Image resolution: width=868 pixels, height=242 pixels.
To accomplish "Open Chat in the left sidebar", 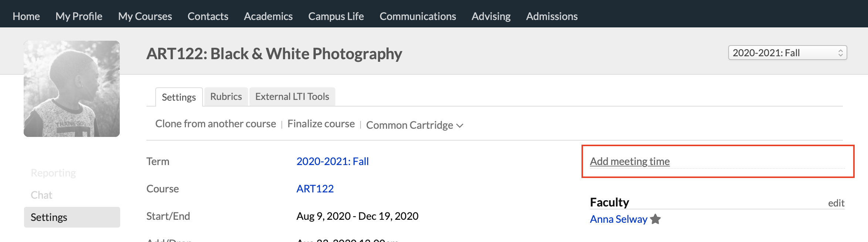I will click(41, 195).
